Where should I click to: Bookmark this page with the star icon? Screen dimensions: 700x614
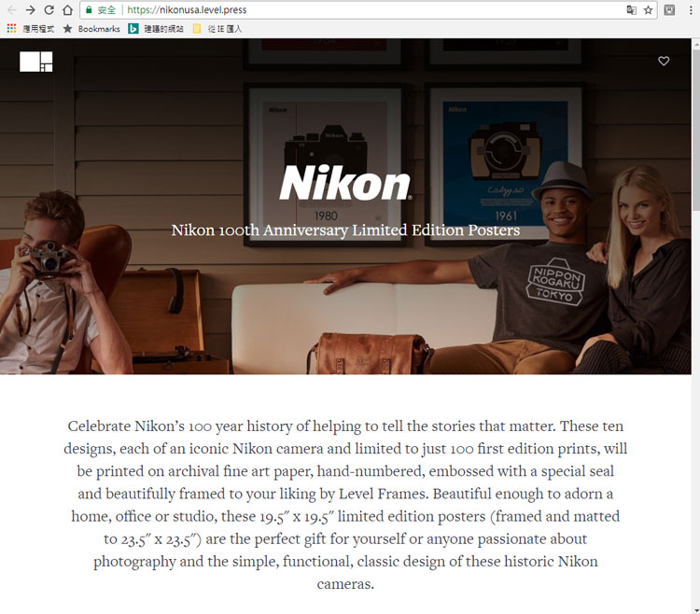click(x=649, y=10)
